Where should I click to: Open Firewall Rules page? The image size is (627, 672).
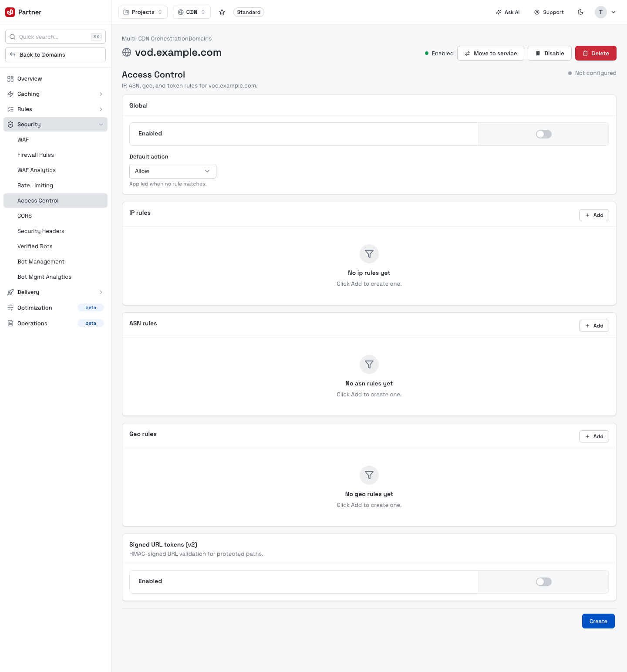(55, 155)
